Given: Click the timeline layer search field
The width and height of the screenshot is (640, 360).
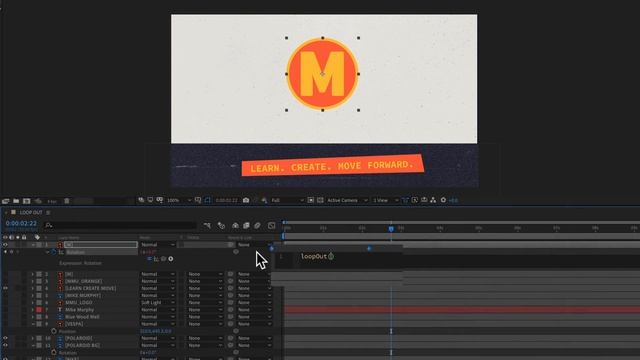Looking at the screenshot, I should click(x=120, y=225).
